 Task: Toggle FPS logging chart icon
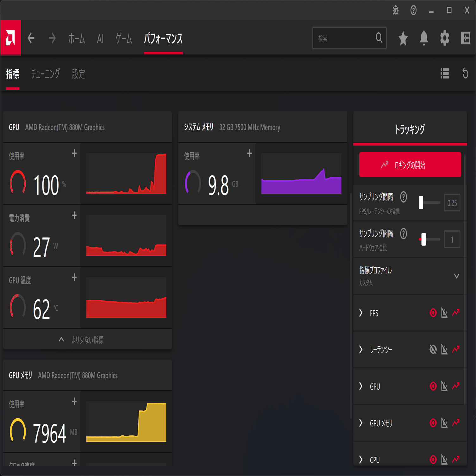pos(456,313)
